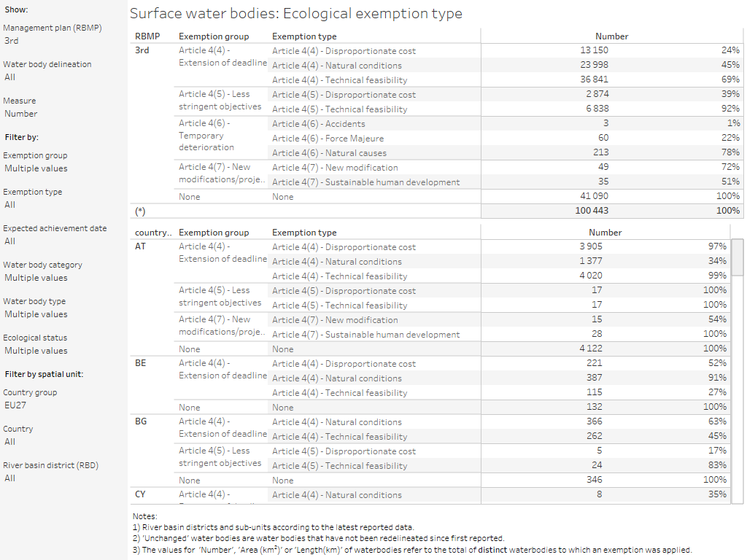Select the 78% Natural causes percentage
This screenshot has height=560, width=747.
730,152
